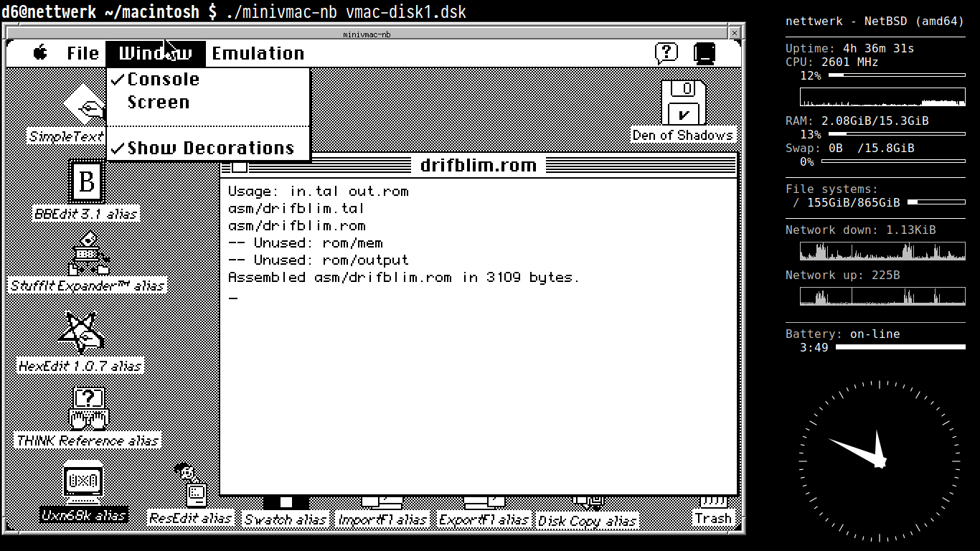This screenshot has height=551, width=980.
Task: Click the drifblim.rom window title bar
Action: click(x=479, y=166)
